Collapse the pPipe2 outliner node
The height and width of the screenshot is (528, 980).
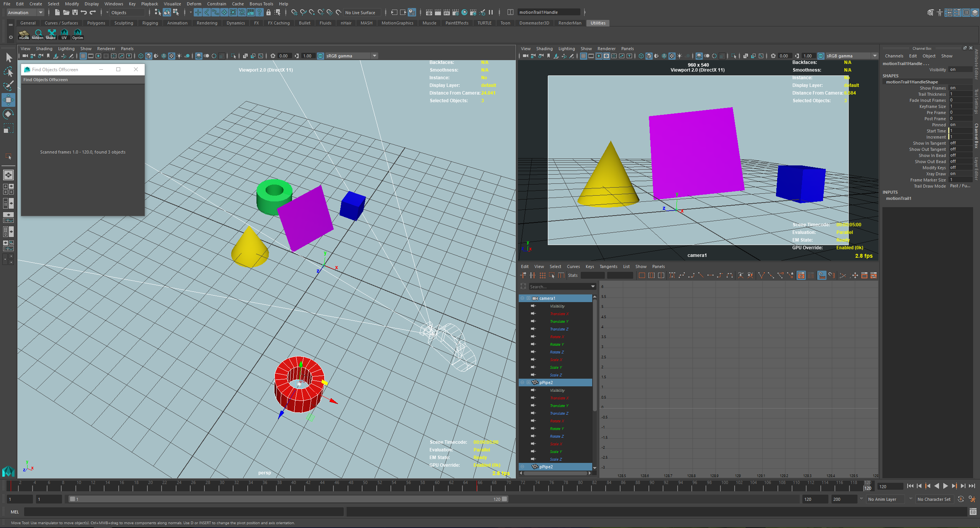(522, 383)
